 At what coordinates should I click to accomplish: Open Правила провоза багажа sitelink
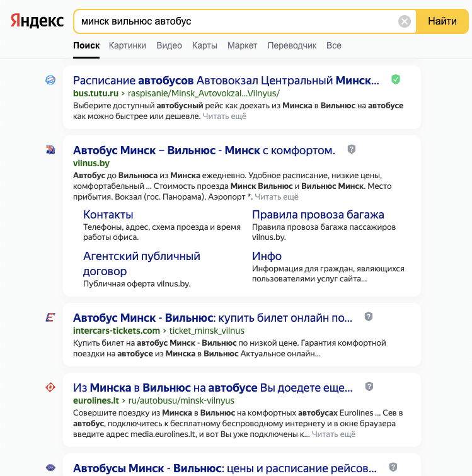click(x=318, y=215)
